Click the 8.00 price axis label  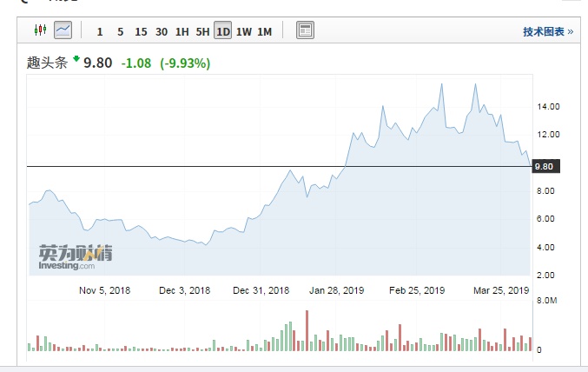pyautogui.click(x=545, y=190)
